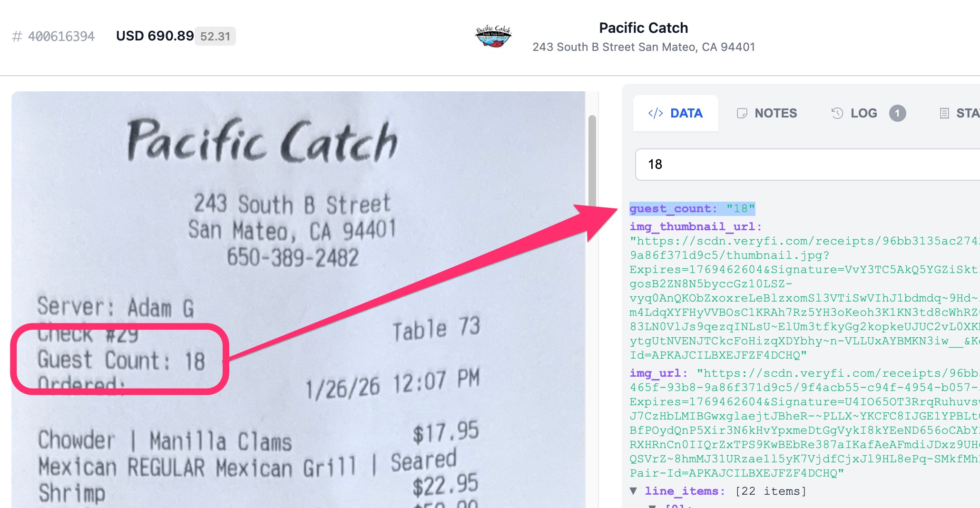Click the Pacific Catch vendor name
The height and width of the screenshot is (508, 980).
point(643,28)
